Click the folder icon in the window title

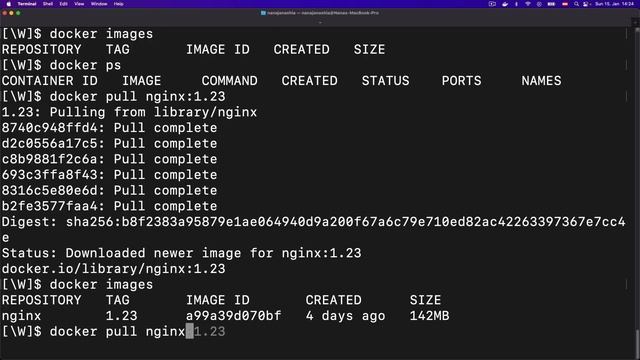pyautogui.click(x=263, y=13)
